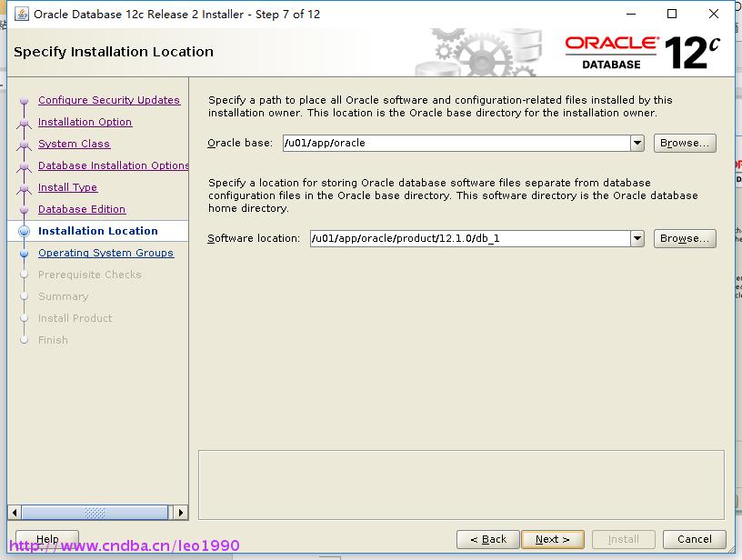Proceed with the Next button
This screenshot has height=560, width=742.
pyautogui.click(x=552, y=539)
